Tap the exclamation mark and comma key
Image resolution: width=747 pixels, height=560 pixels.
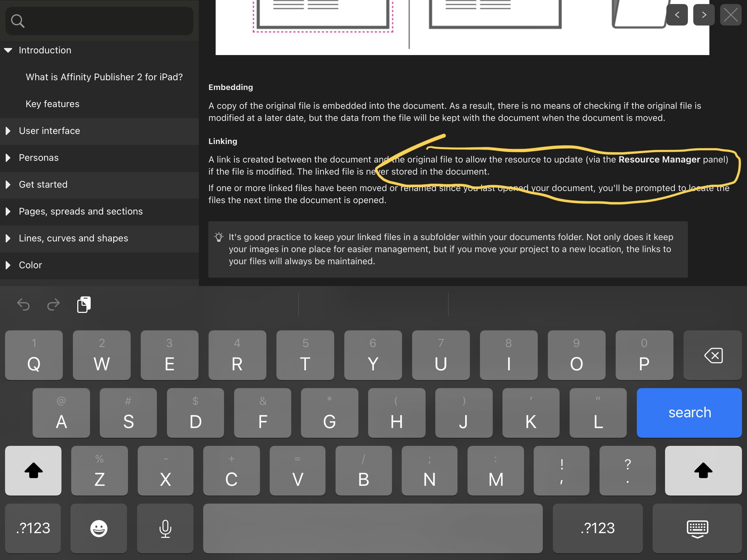coord(562,471)
